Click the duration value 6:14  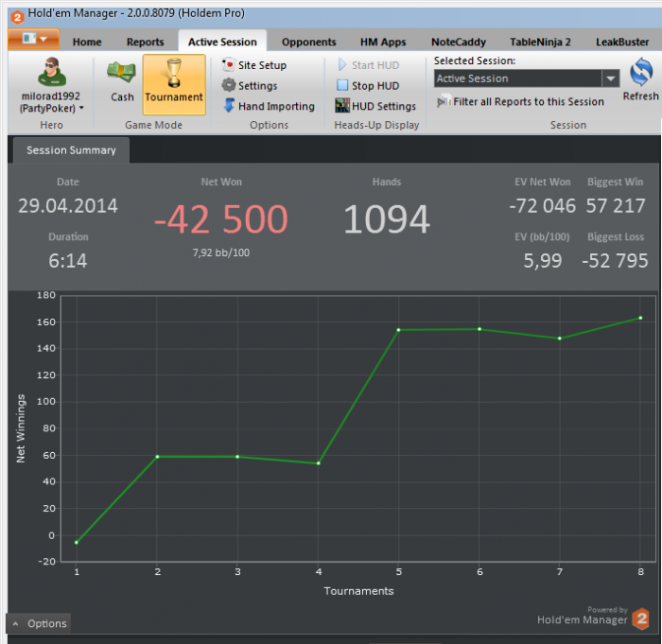pyautogui.click(x=67, y=261)
